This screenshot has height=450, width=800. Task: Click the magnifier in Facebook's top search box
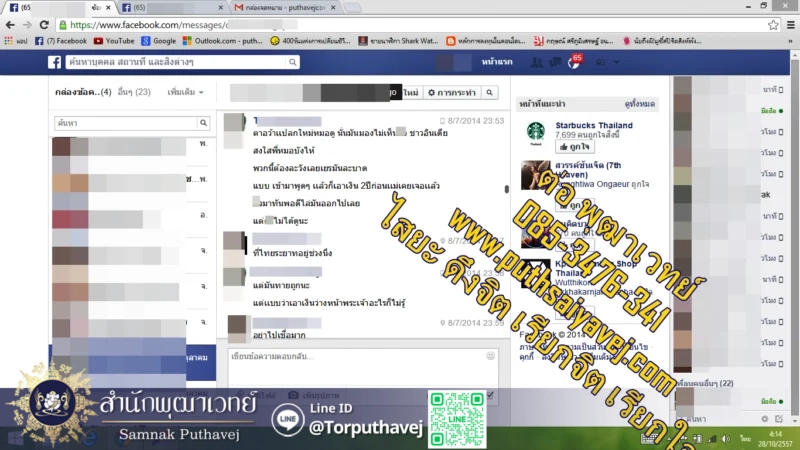pos(292,62)
